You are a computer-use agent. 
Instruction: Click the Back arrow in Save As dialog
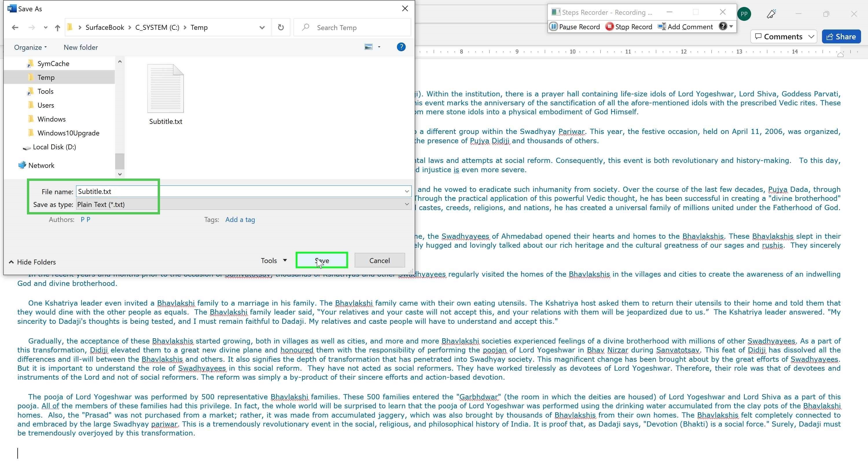pyautogui.click(x=15, y=27)
